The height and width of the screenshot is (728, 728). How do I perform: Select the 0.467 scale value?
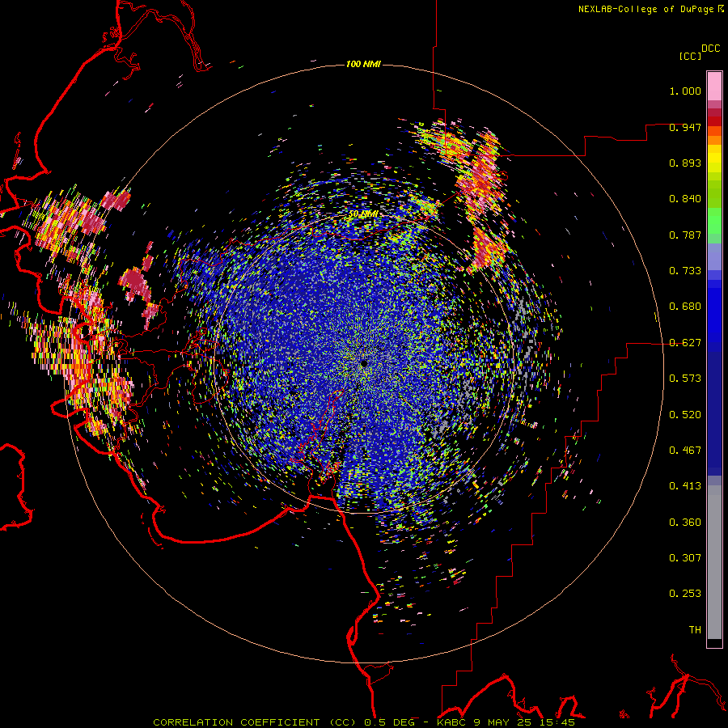685,451
